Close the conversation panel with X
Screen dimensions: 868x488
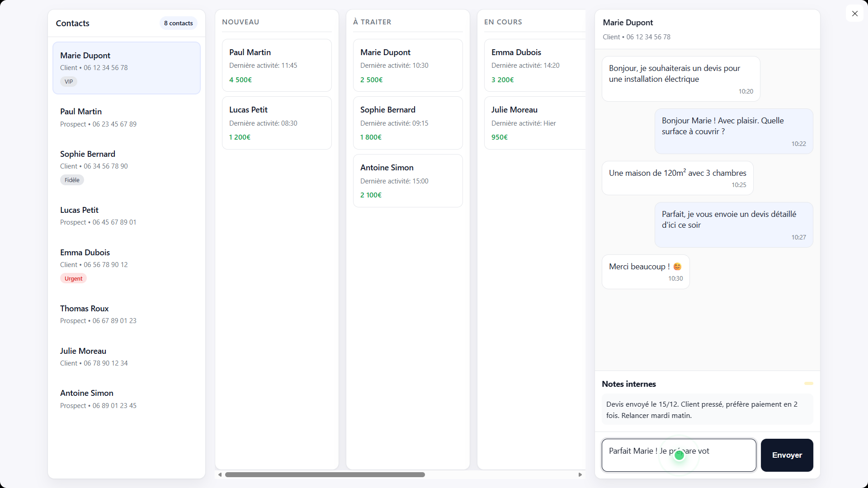(x=854, y=14)
